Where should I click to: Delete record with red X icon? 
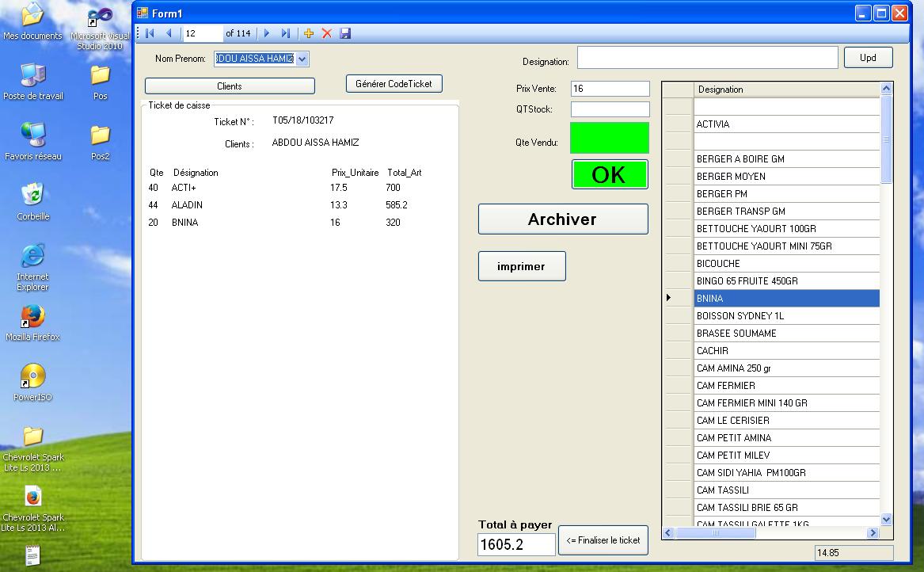point(326,33)
